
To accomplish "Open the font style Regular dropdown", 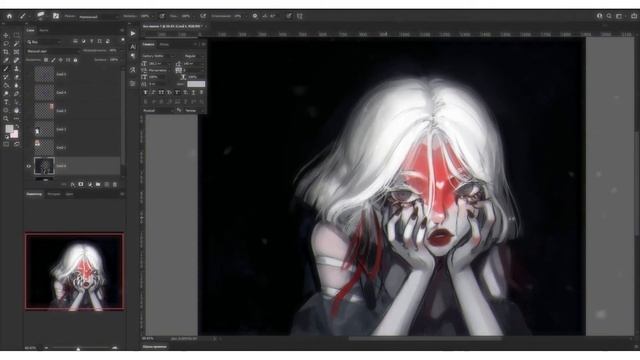I will (x=194, y=56).
